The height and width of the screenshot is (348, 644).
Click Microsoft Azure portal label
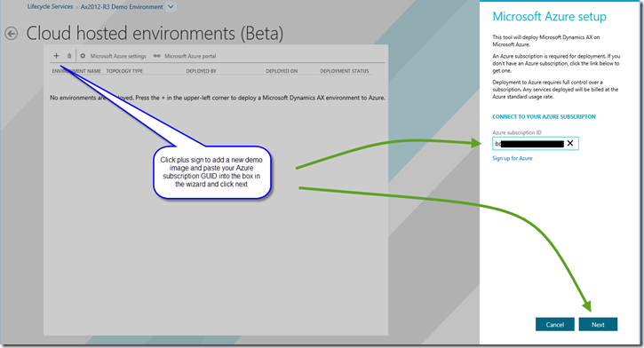tap(190, 56)
